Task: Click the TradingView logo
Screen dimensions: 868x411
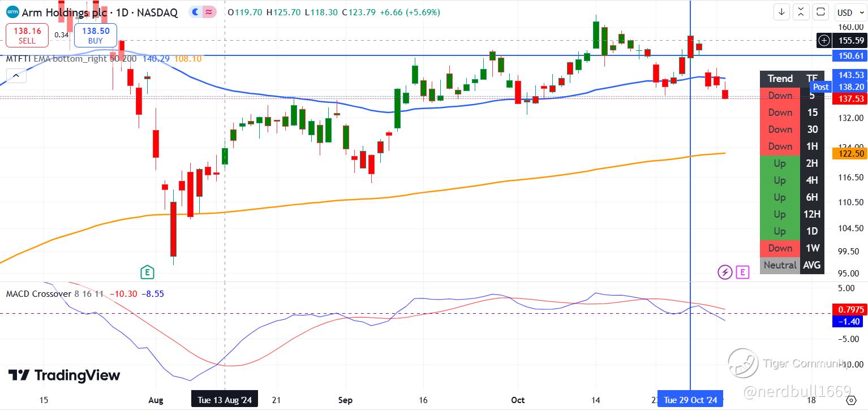Action: click(64, 375)
